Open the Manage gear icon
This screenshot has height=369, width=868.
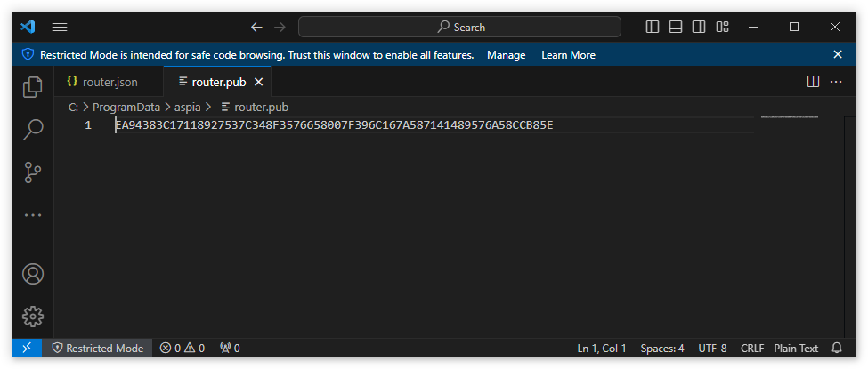pos(33,316)
